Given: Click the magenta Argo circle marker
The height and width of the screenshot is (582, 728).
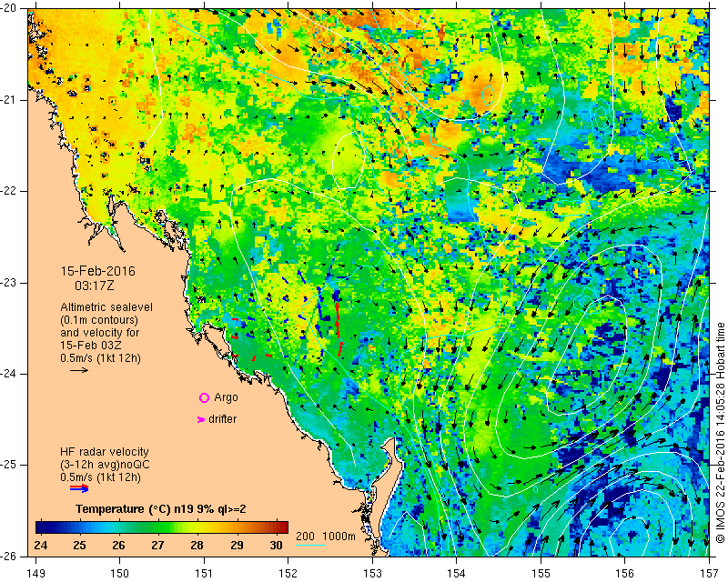Looking at the screenshot, I should click(x=204, y=397).
